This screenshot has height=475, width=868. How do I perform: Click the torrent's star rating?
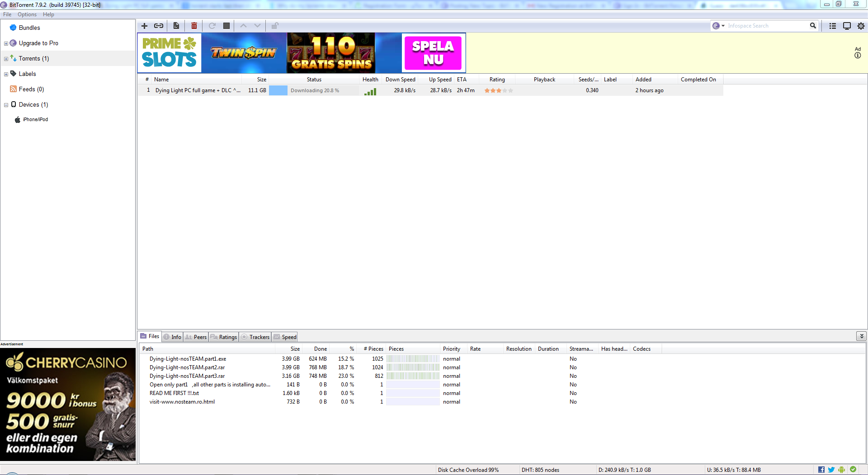499,91
